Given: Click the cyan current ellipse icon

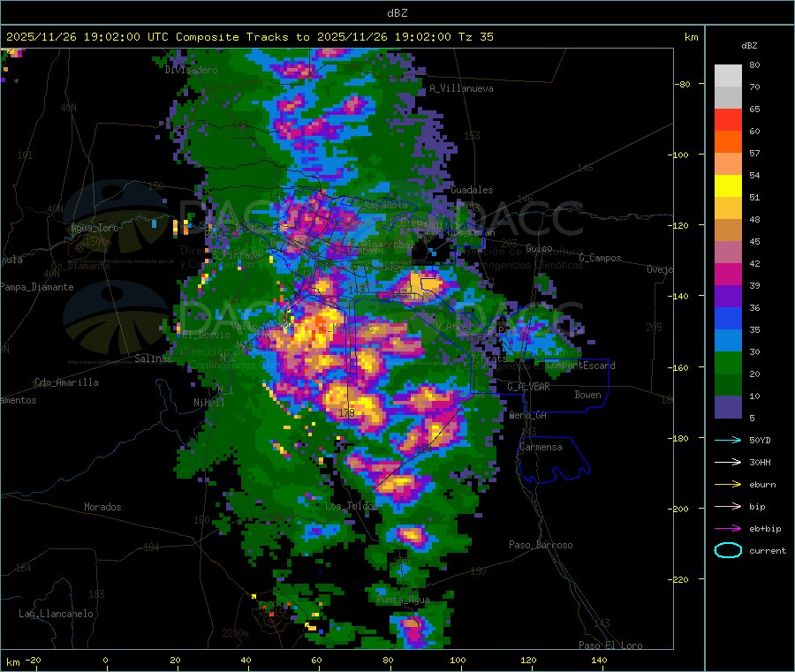Looking at the screenshot, I should click(x=728, y=550).
